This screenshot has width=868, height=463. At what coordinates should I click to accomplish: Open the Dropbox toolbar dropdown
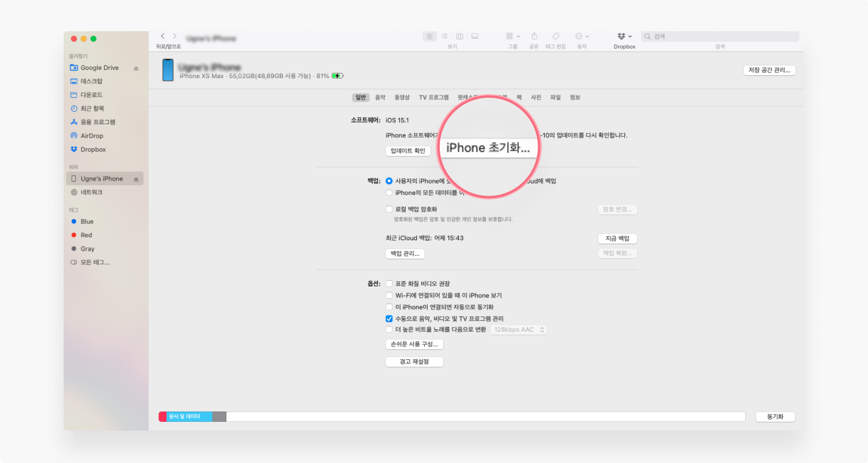(x=625, y=36)
